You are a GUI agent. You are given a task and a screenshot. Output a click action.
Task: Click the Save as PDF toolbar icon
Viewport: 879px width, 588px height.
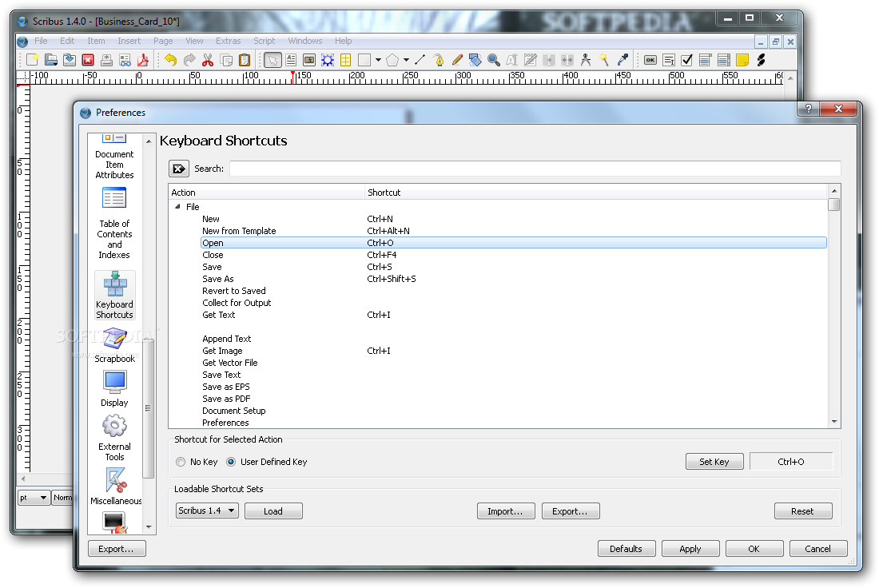click(x=143, y=60)
